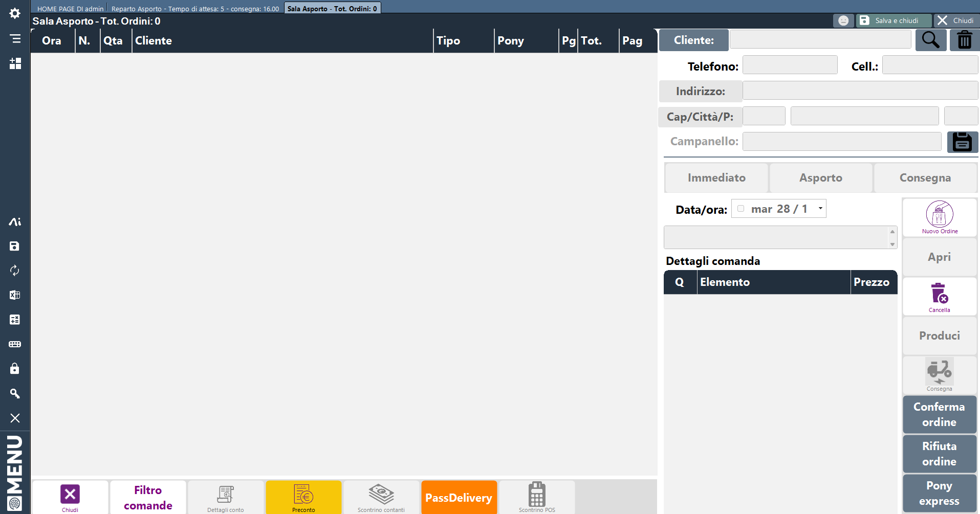The width and height of the screenshot is (980, 514).
Task: Expand the Data/ora date dropdown
Action: pos(820,209)
